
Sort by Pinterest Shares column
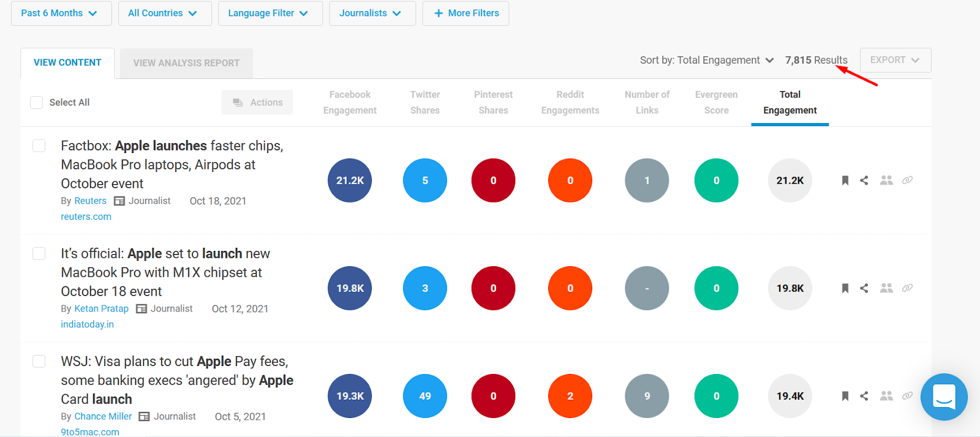[x=493, y=102]
